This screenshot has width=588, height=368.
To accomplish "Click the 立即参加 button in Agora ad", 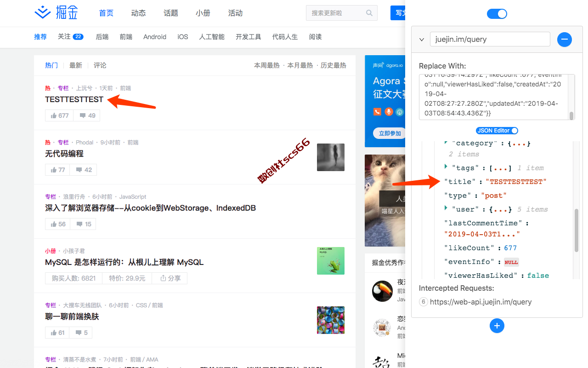I will point(389,133).
